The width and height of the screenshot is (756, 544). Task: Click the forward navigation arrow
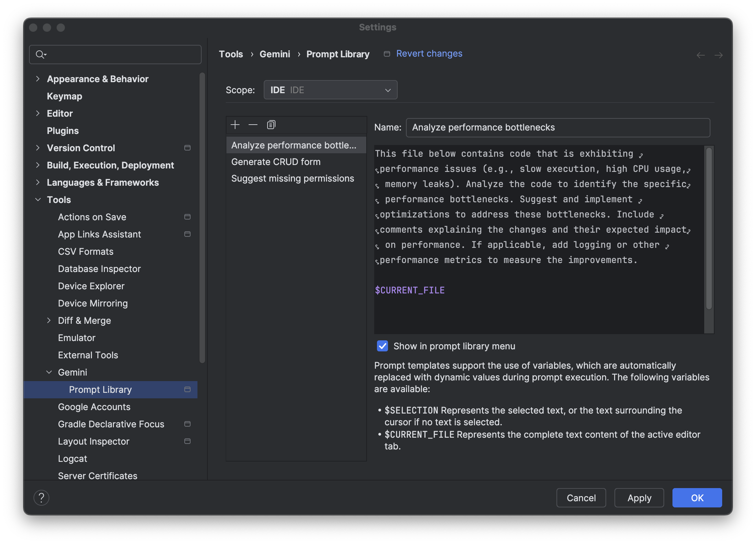(718, 55)
